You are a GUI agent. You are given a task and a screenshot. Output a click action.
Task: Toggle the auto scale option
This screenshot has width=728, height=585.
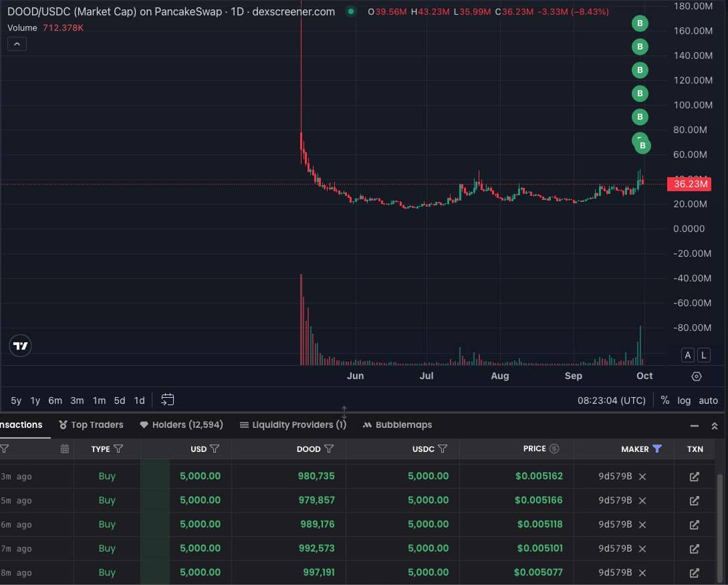coord(708,400)
